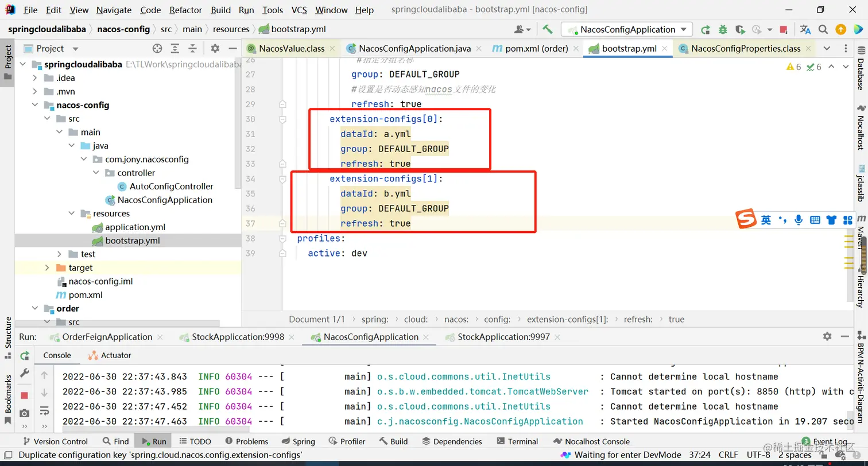This screenshot has height=466, width=868.
Task: Rerun NacosConfigApplication in Run panel
Action: pyautogui.click(x=24, y=356)
